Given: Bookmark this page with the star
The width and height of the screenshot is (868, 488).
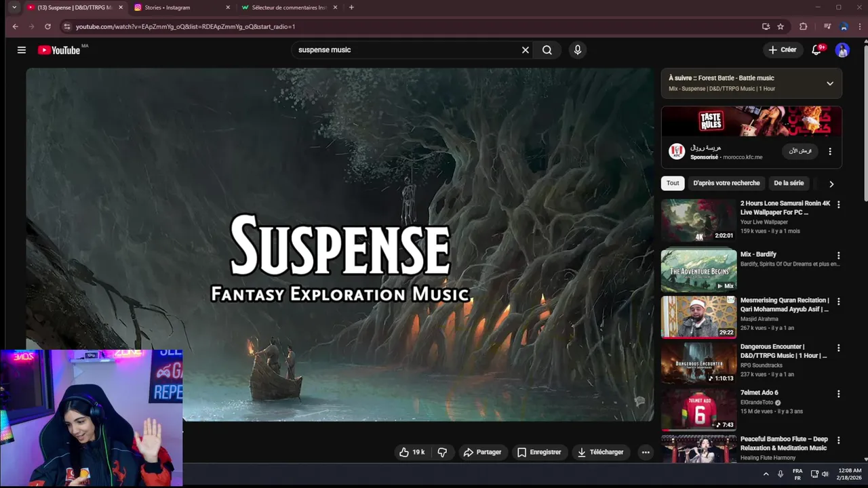Looking at the screenshot, I should [x=781, y=26].
